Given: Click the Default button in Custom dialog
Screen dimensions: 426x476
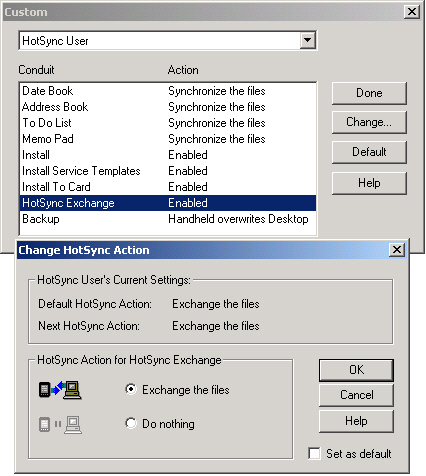Looking at the screenshot, I should [x=369, y=152].
